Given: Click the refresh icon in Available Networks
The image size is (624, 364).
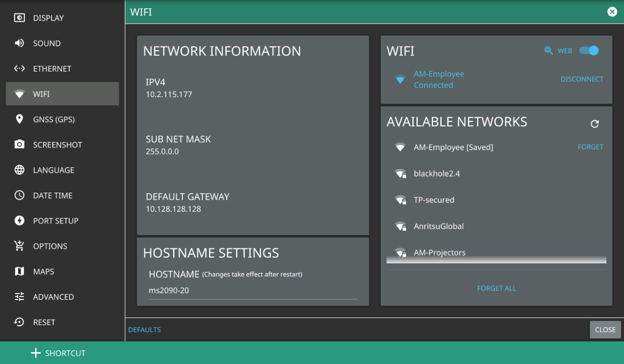Looking at the screenshot, I should coord(595,124).
